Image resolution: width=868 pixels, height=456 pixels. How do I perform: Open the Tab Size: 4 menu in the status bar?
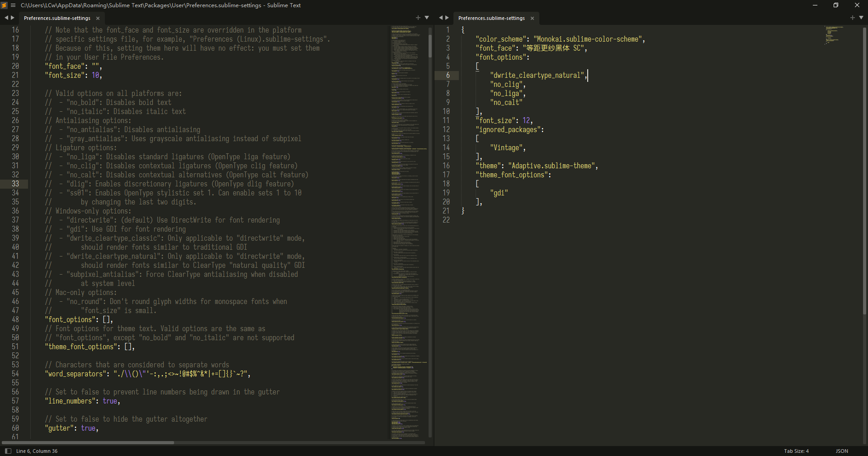point(796,451)
